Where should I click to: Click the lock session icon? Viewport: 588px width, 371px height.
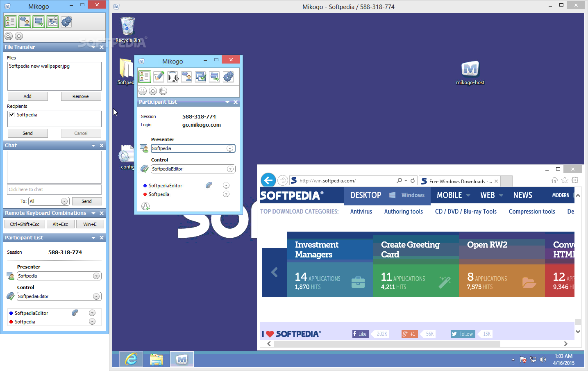point(163,91)
